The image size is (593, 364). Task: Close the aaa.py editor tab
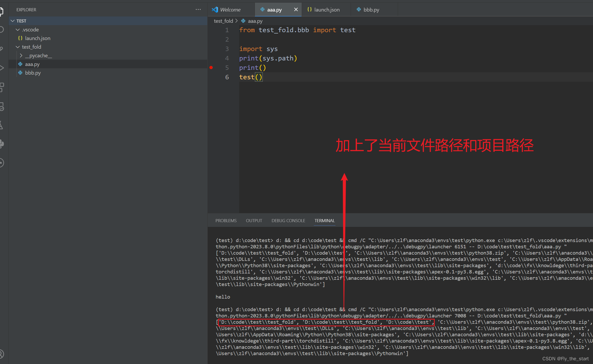coord(296,10)
